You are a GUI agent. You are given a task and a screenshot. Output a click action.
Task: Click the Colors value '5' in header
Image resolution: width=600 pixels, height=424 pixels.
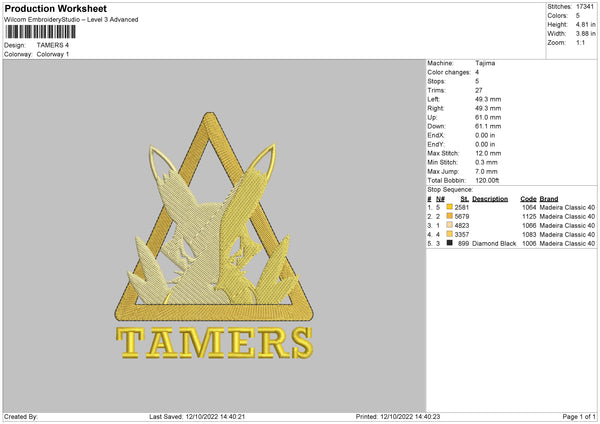[578, 16]
